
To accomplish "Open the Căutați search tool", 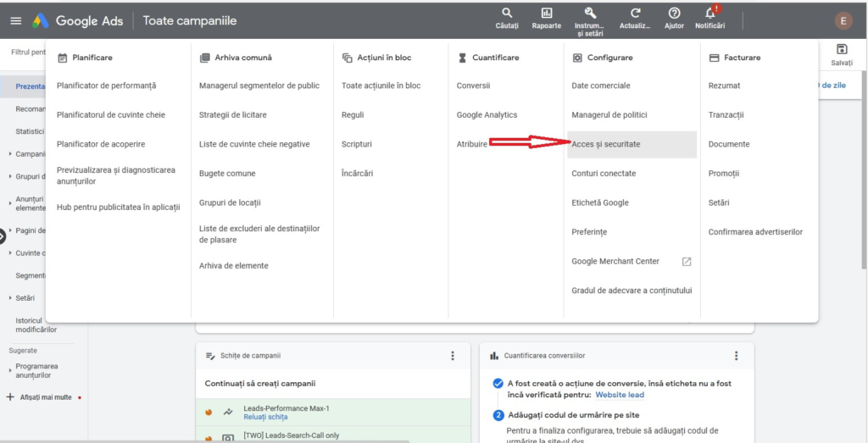I will coord(507,19).
